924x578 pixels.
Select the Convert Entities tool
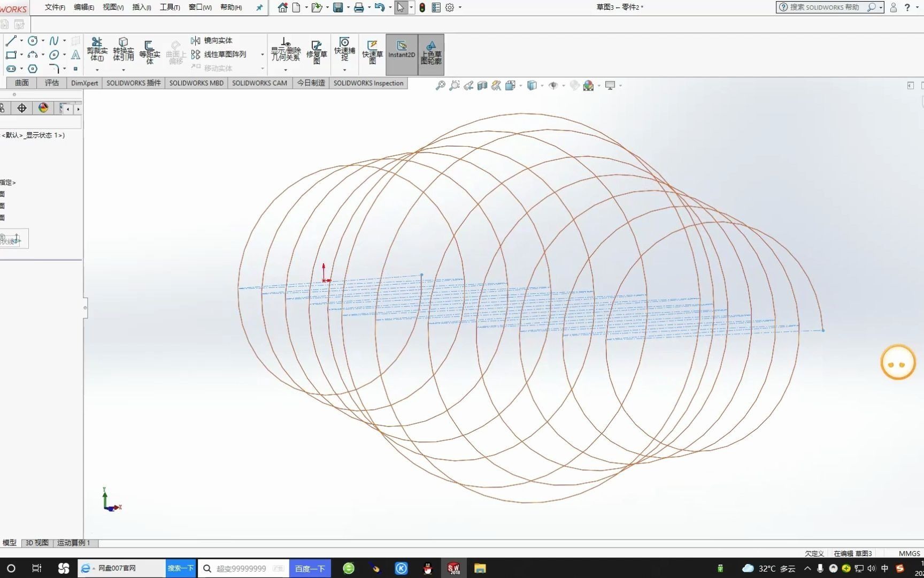[123, 51]
